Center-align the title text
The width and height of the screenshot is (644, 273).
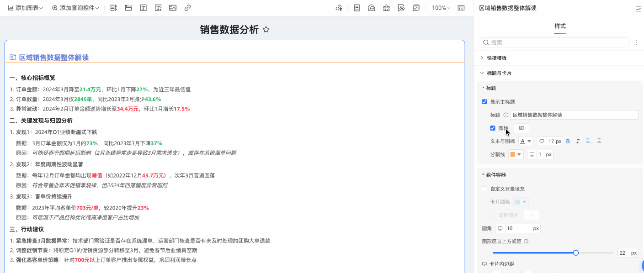tap(599, 141)
